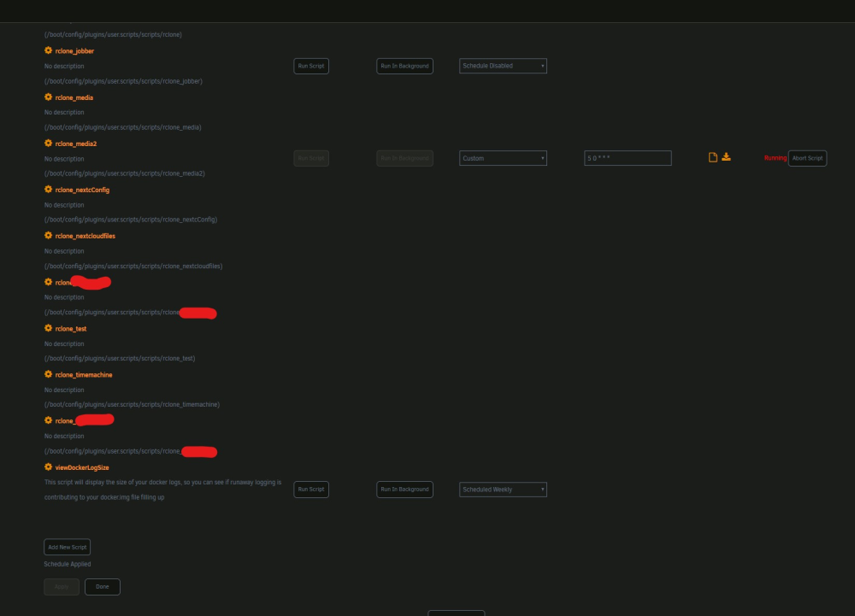Click the rclone_nextcConfig script name
The height and width of the screenshot is (616, 855).
(x=82, y=190)
